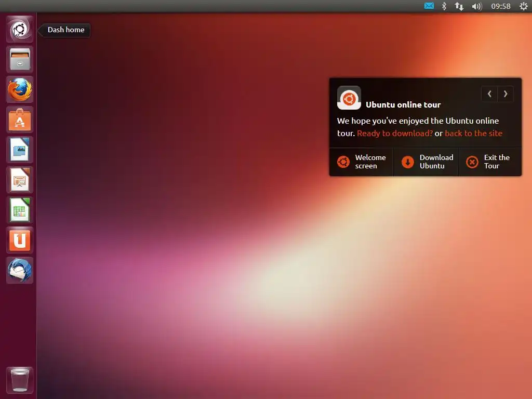Click the Ubuntu online tour logo
The width and height of the screenshot is (532, 399).
point(349,98)
